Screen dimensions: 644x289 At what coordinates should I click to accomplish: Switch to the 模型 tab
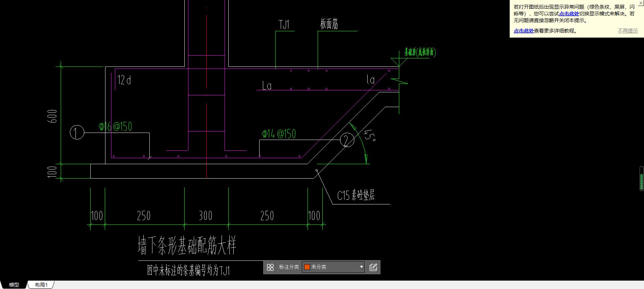click(14, 285)
